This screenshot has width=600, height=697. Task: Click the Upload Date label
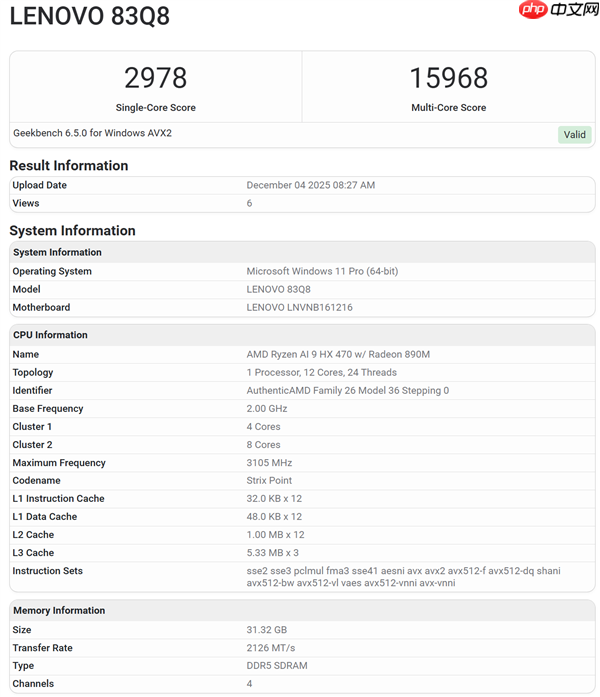pos(40,185)
